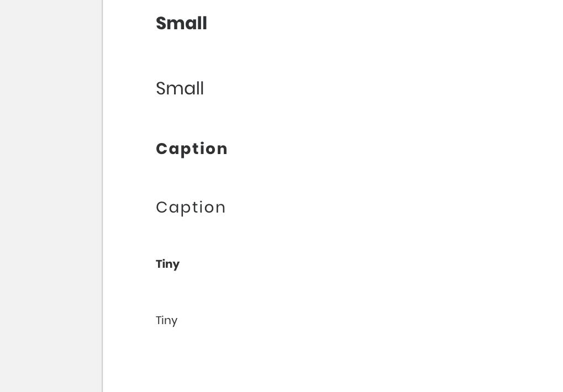Click the double l ending light "Small"

pyautogui.click(x=201, y=88)
